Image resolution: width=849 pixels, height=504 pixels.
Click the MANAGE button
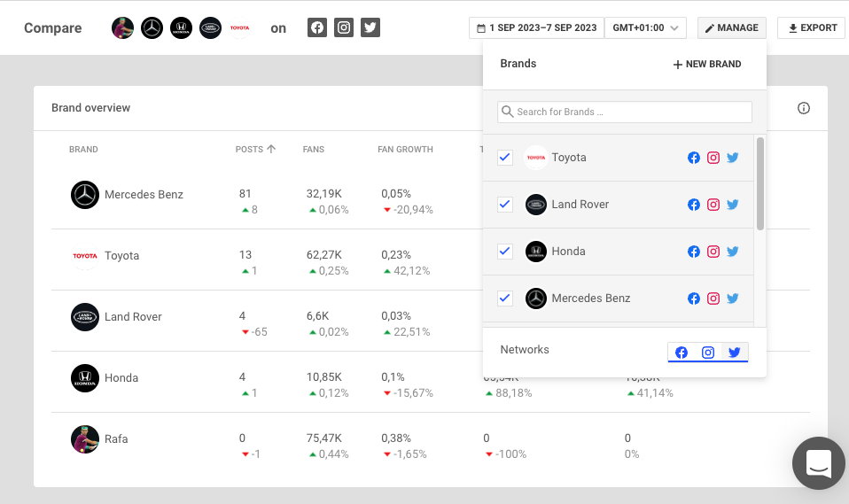click(731, 27)
